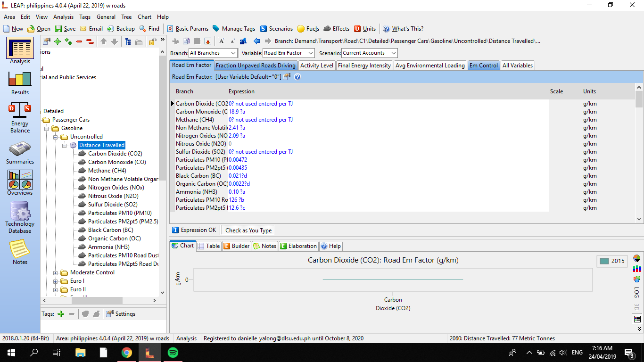This screenshot has width=644, height=362.
Task: Click the binoculars find icon in expression toolbar
Action: click(x=243, y=41)
